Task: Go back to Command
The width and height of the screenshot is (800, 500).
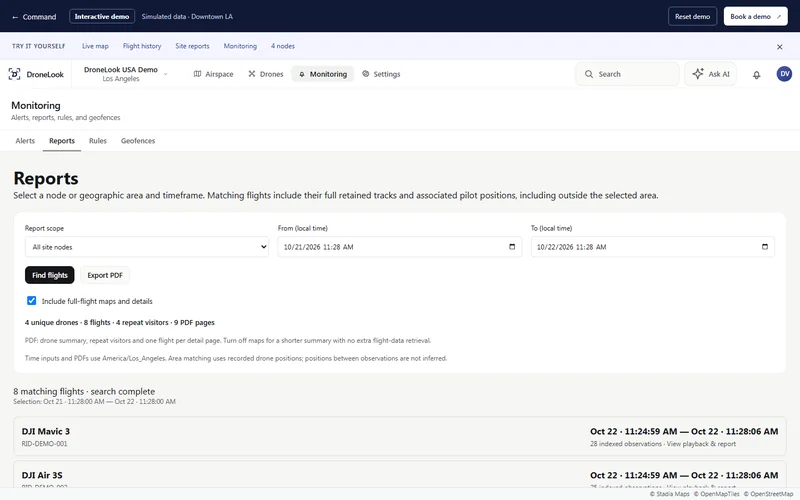Action: pos(34,17)
